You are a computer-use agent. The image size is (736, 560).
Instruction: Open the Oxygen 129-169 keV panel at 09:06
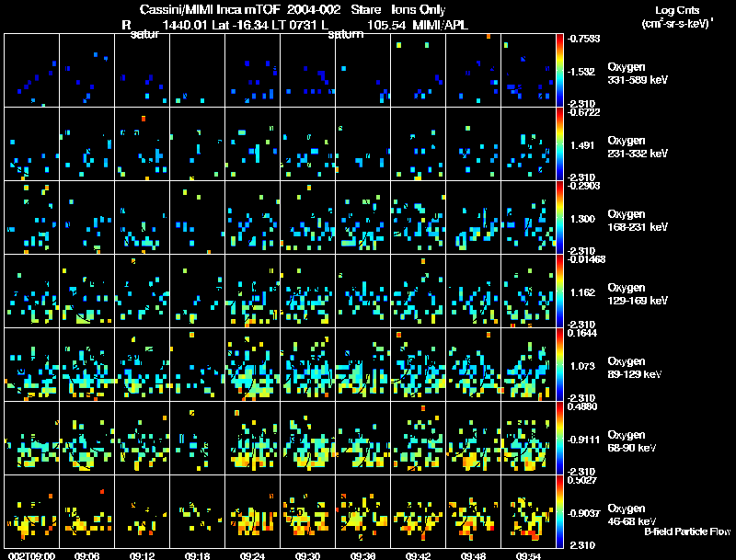(x=86, y=291)
